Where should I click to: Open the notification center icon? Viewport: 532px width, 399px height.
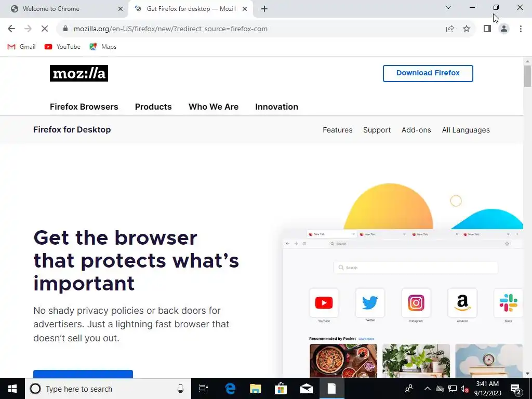pyautogui.click(x=516, y=389)
